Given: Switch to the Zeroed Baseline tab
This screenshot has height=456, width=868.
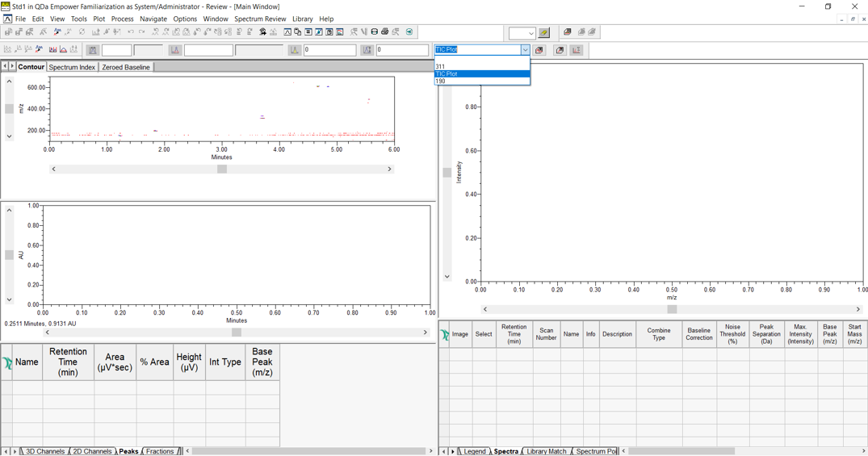Looking at the screenshot, I should pyautogui.click(x=126, y=67).
